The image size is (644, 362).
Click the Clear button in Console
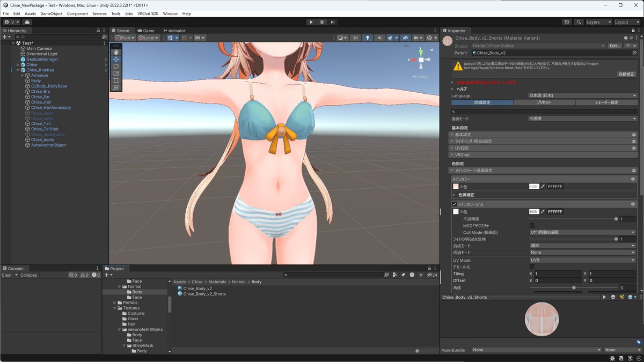click(x=7, y=275)
